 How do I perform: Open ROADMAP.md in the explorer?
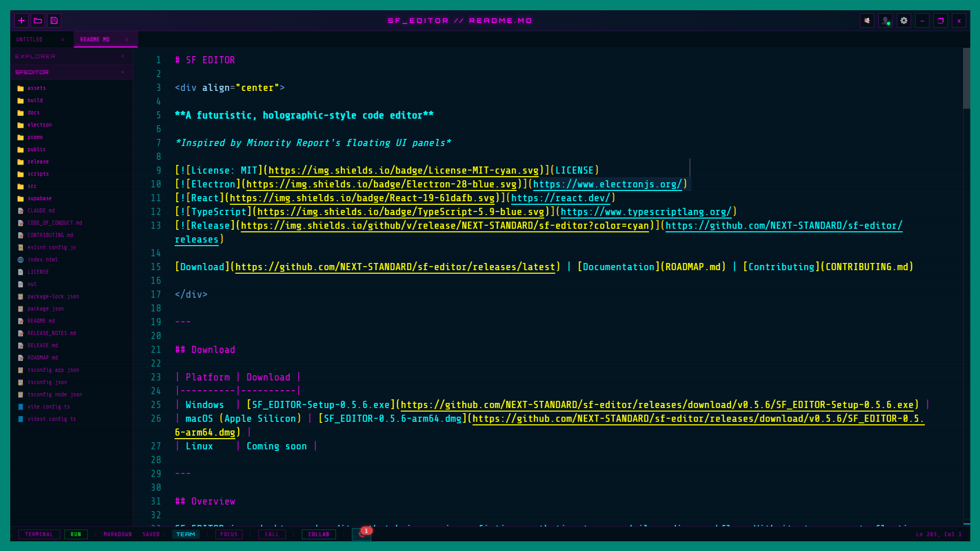point(71,357)
